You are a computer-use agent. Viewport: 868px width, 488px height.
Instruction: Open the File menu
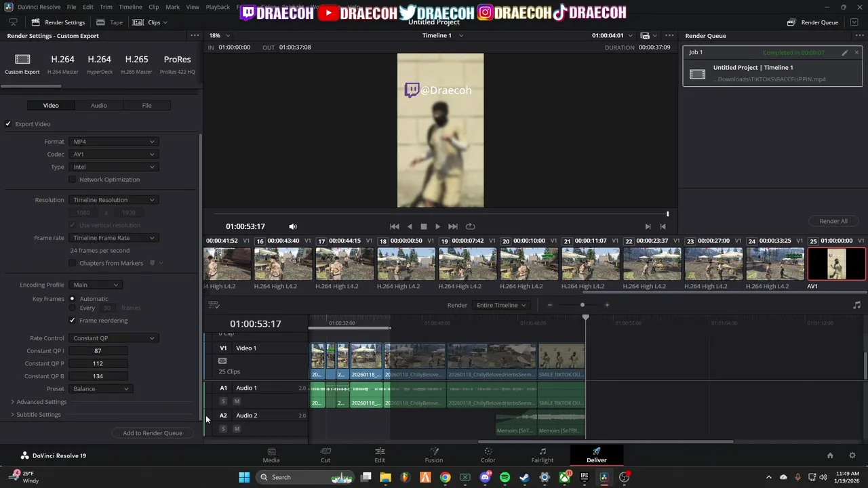pyautogui.click(x=71, y=7)
